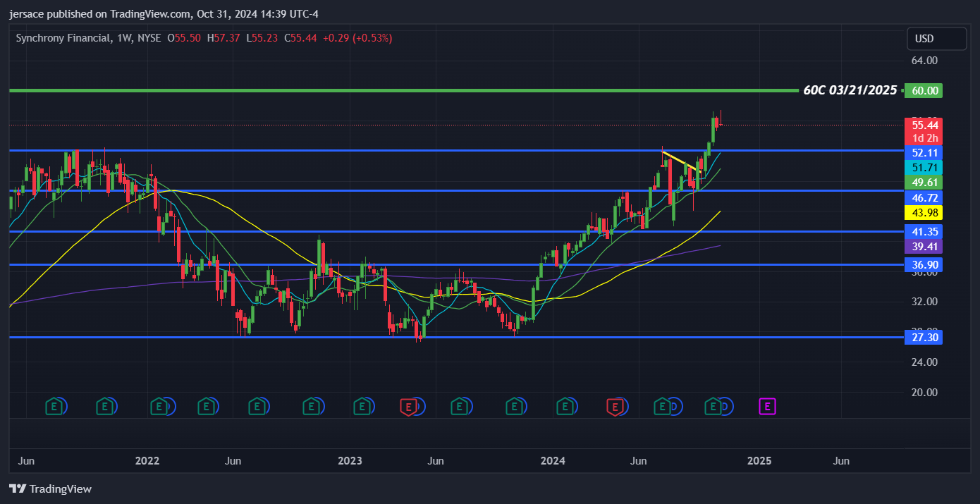
Task: Click the red 55.44 current price label
Action: point(925,125)
